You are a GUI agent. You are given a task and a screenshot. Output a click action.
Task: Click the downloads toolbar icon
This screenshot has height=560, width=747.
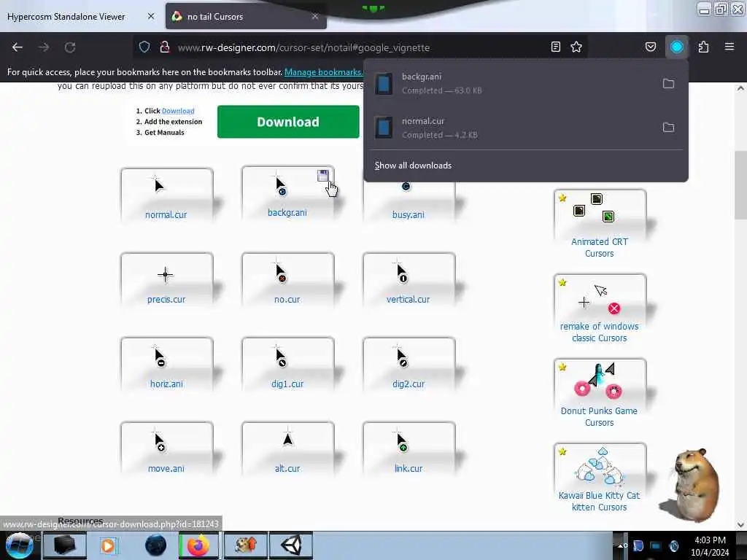pyautogui.click(x=676, y=47)
